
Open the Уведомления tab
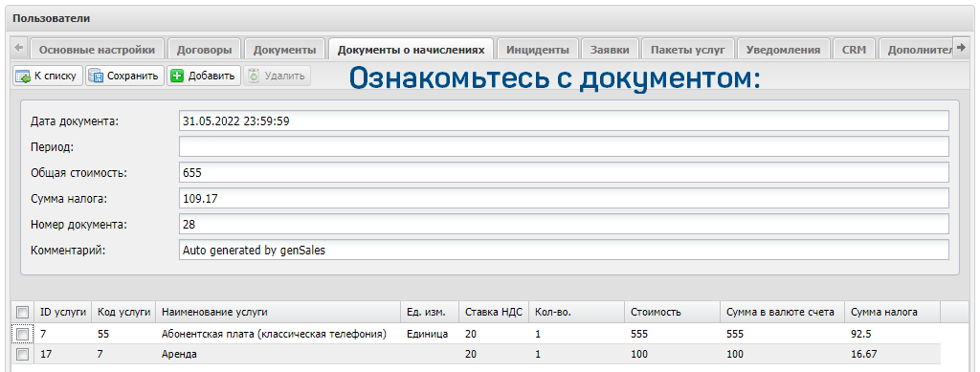pos(783,50)
